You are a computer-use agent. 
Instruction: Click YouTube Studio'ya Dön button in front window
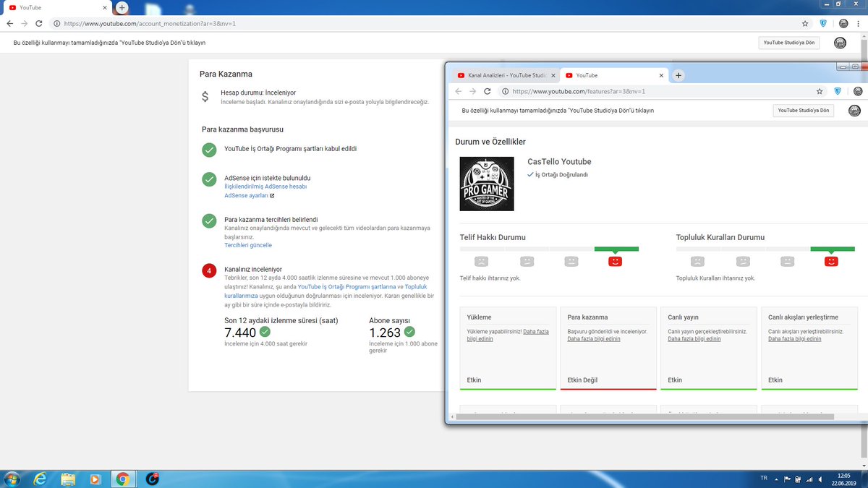pyautogui.click(x=803, y=111)
